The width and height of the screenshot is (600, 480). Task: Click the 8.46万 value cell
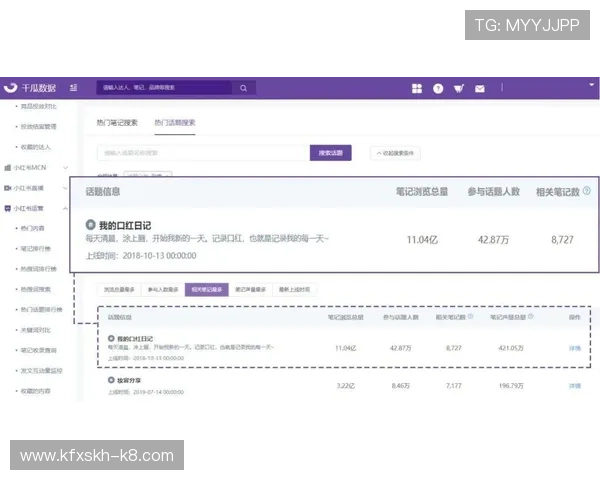coord(401,385)
